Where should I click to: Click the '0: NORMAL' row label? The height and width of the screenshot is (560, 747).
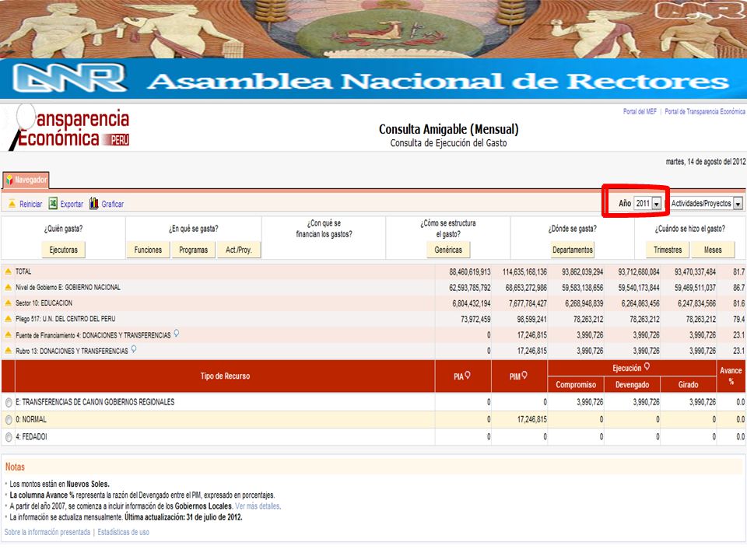31,419
